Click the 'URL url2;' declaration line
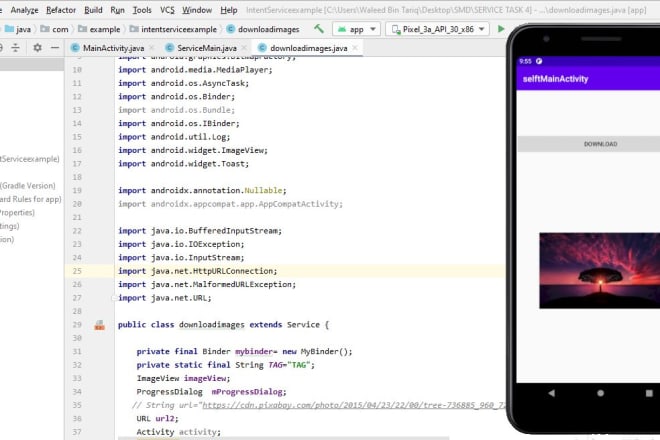This screenshot has height=440, width=660. pyautogui.click(x=157, y=419)
